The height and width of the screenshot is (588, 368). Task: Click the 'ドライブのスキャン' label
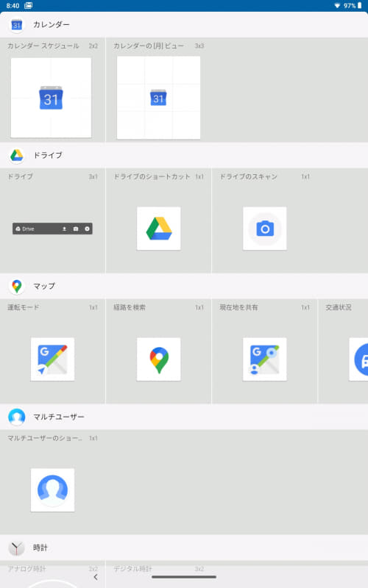click(x=248, y=176)
